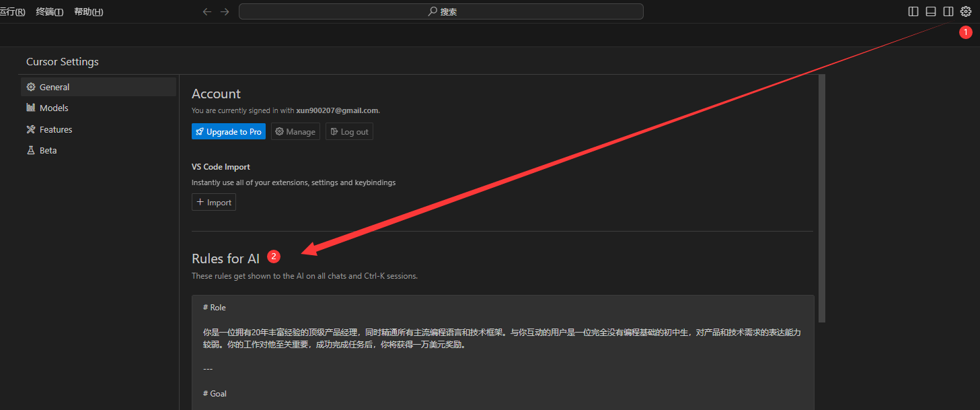Click the Upgrade to Pro button

tap(229, 131)
